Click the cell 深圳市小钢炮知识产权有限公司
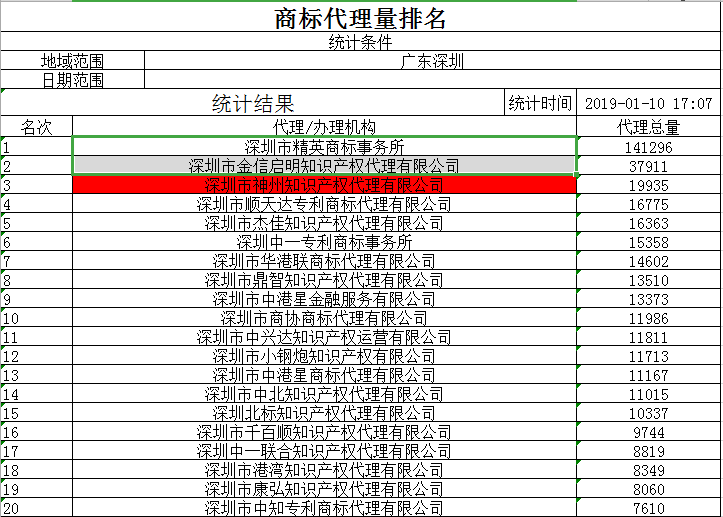723x517 pixels. coord(325,357)
